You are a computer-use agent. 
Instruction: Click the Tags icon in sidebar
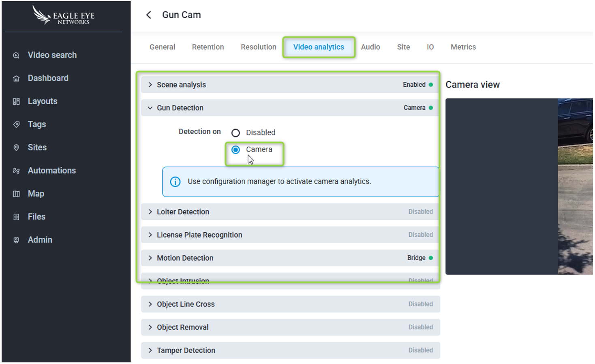point(16,125)
